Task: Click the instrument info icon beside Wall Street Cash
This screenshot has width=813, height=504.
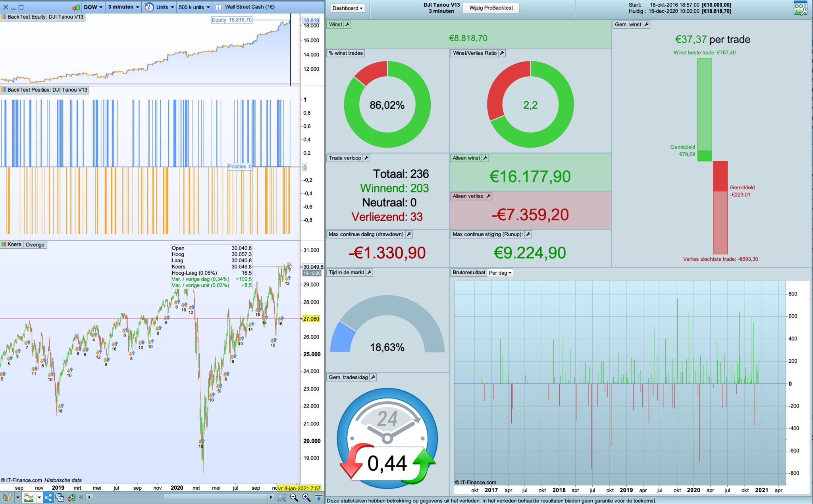Action: [218, 7]
